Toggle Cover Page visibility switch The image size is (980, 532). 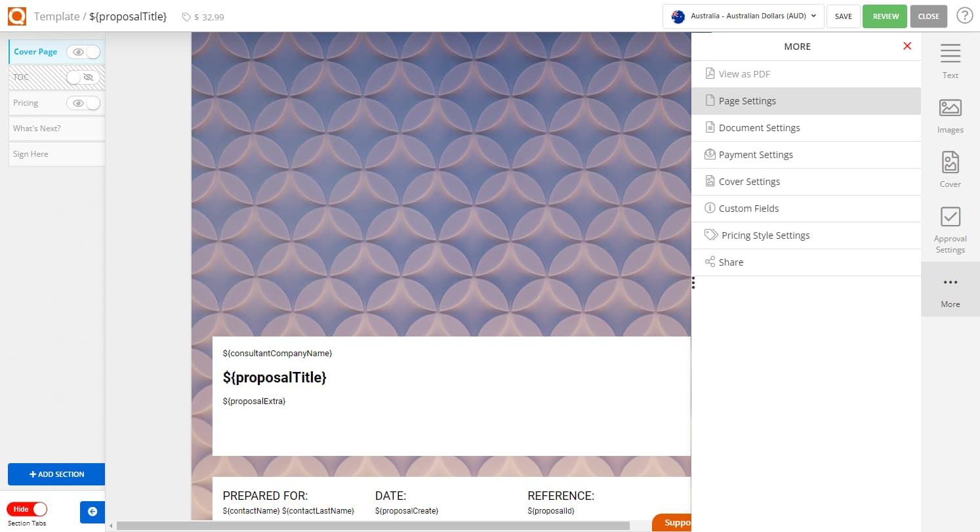[x=84, y=52]
